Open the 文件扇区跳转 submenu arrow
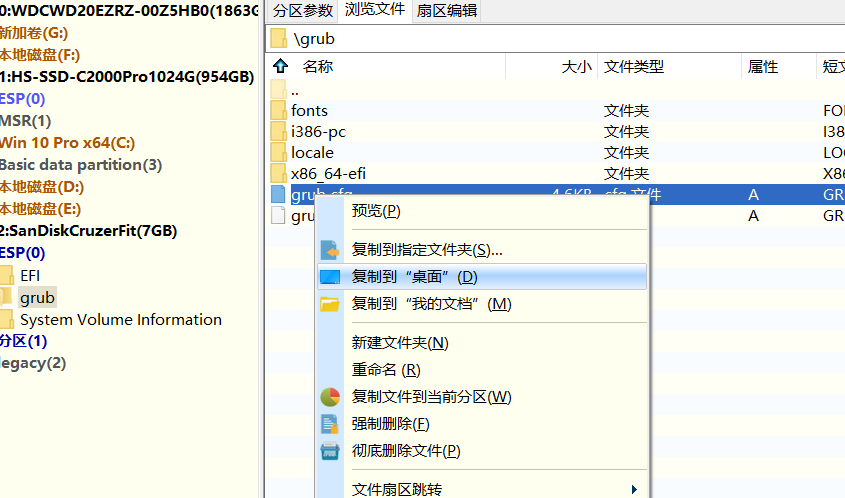Image resolution: width=845 pixels, height=498 pixels. coord(634,489)
